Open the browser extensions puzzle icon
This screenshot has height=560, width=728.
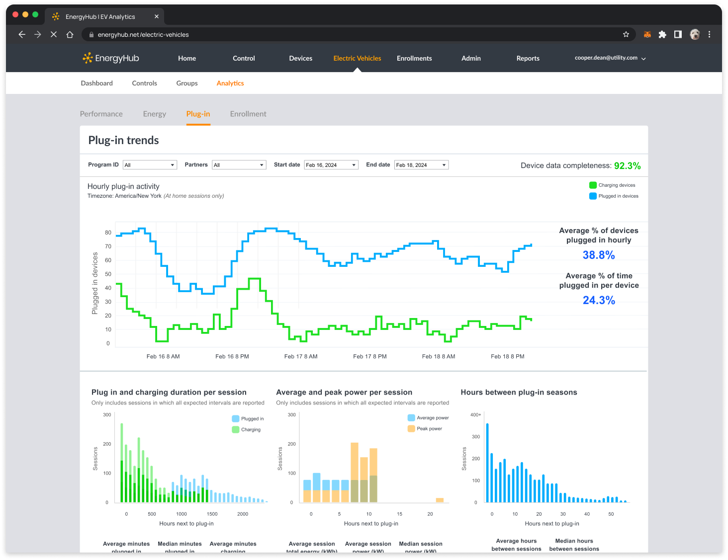pyautogui.click(x=662, y=34)
